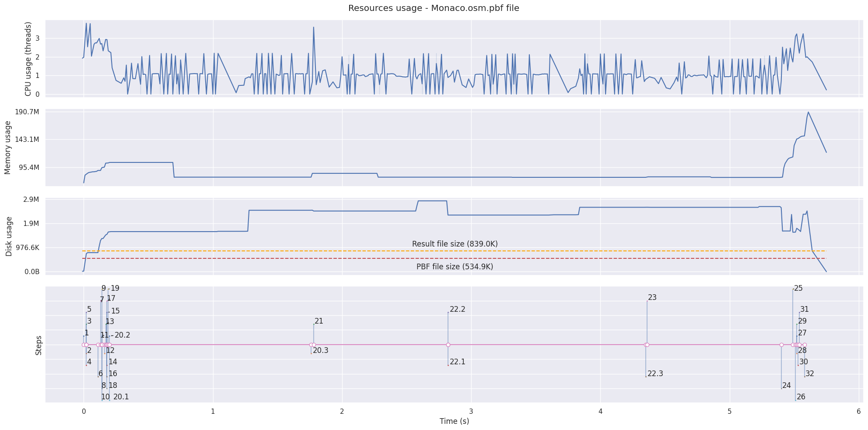The image size is (868, 430).
Task: Click the x-axis tick label 6
Action: [x=859, y=412]
